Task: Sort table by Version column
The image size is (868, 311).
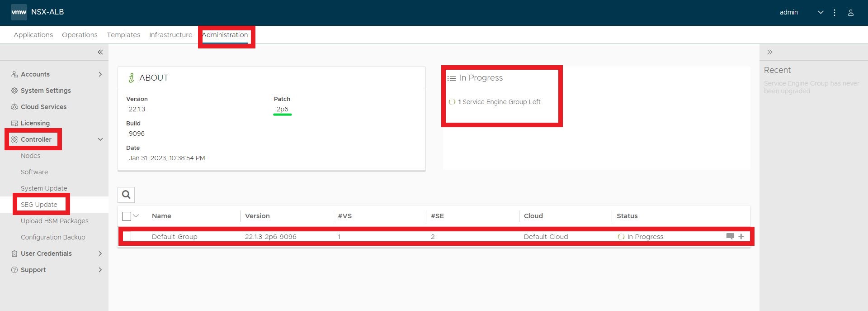Action: 257,216
